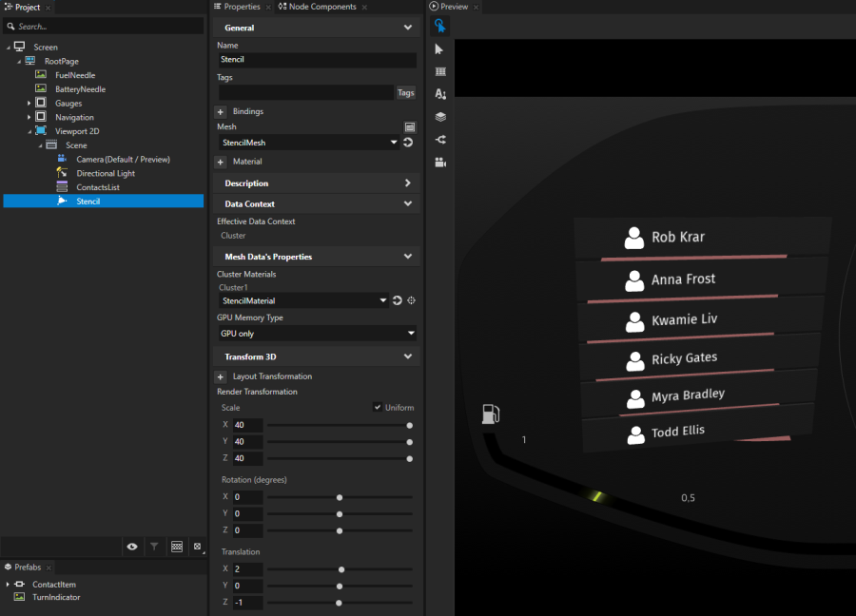Click the Rotation X slider handle
This screenshot has height=616, width=856.
340,497
